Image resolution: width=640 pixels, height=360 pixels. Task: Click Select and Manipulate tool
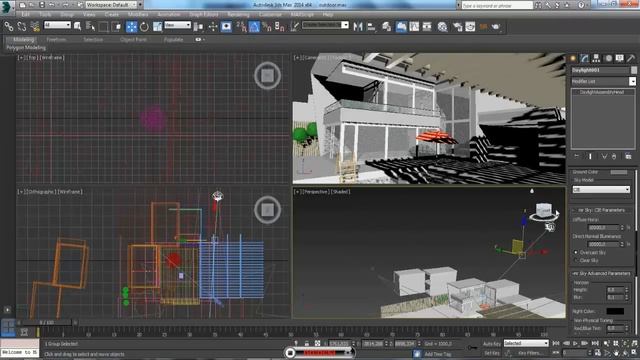pos(213,27)
